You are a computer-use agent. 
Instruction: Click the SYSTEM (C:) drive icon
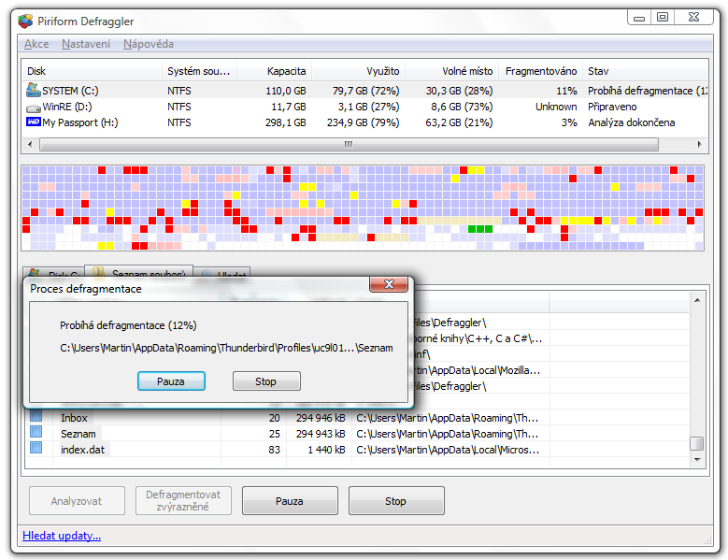[34, 90]
